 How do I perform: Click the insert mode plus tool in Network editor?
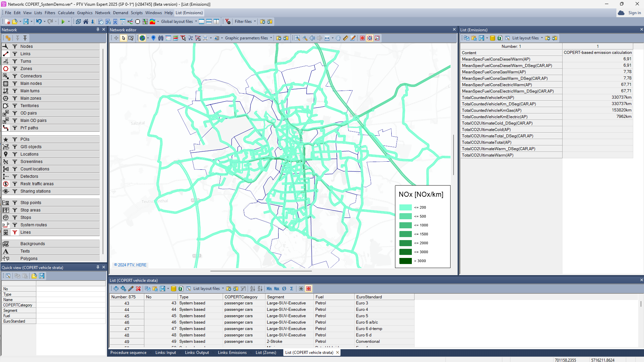(116, 38)
